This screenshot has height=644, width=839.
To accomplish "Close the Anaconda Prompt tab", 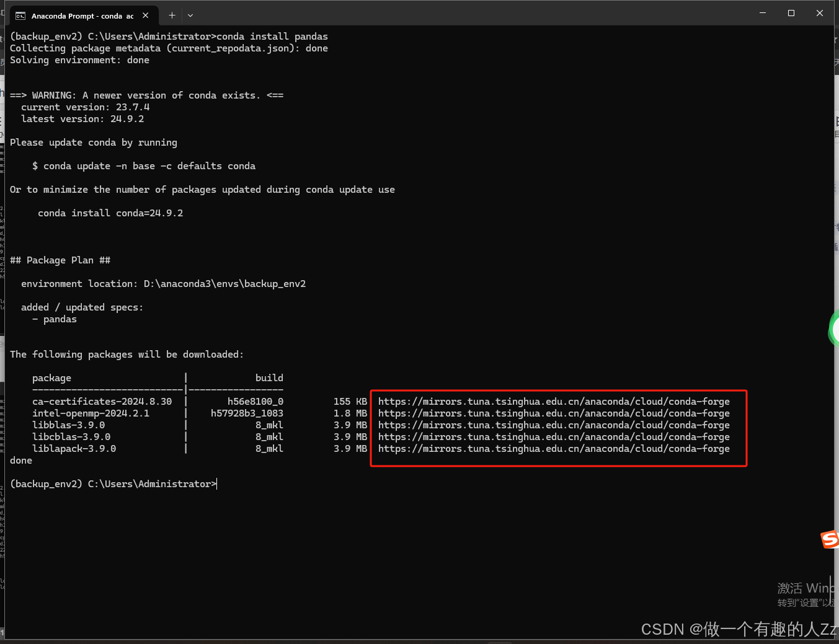I will (x=145, y=15).
